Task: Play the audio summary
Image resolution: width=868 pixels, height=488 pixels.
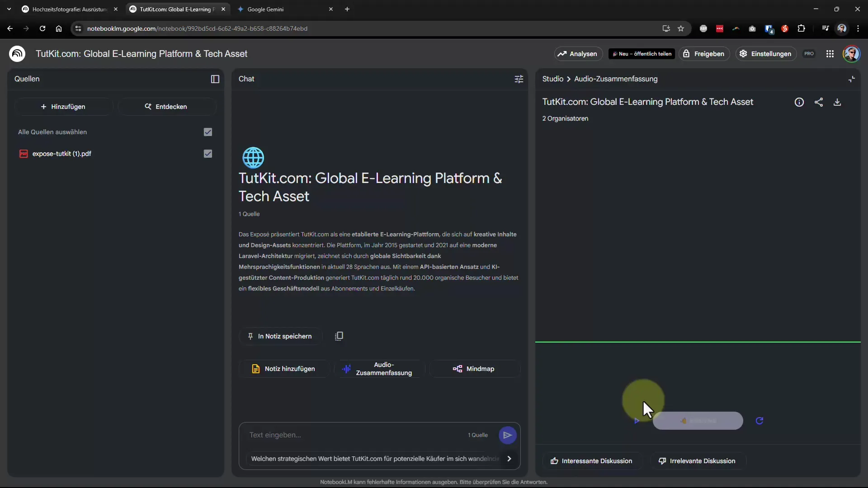Action: coord(637,421)
